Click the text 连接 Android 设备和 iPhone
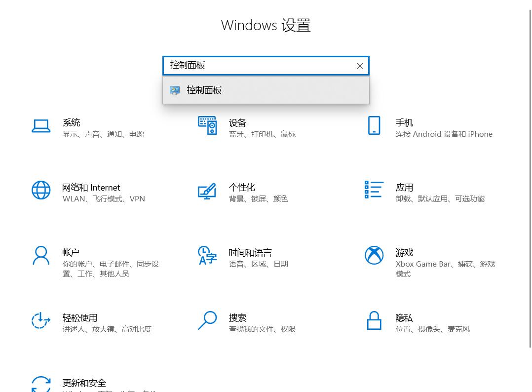 [444, 134]
